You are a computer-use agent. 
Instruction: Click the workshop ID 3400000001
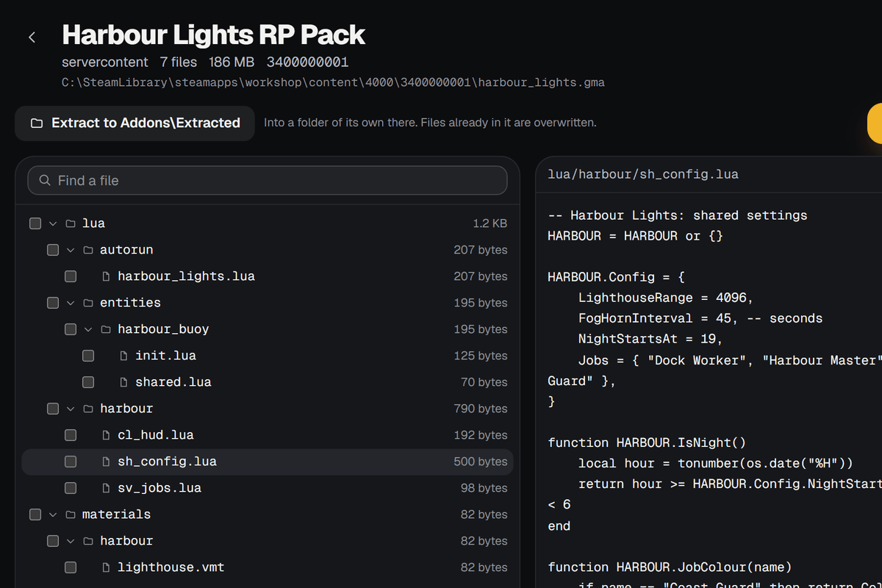307,62
